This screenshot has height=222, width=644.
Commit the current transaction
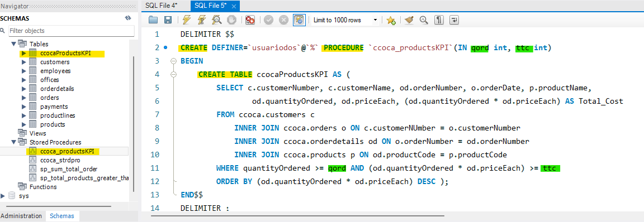(268, 20)
